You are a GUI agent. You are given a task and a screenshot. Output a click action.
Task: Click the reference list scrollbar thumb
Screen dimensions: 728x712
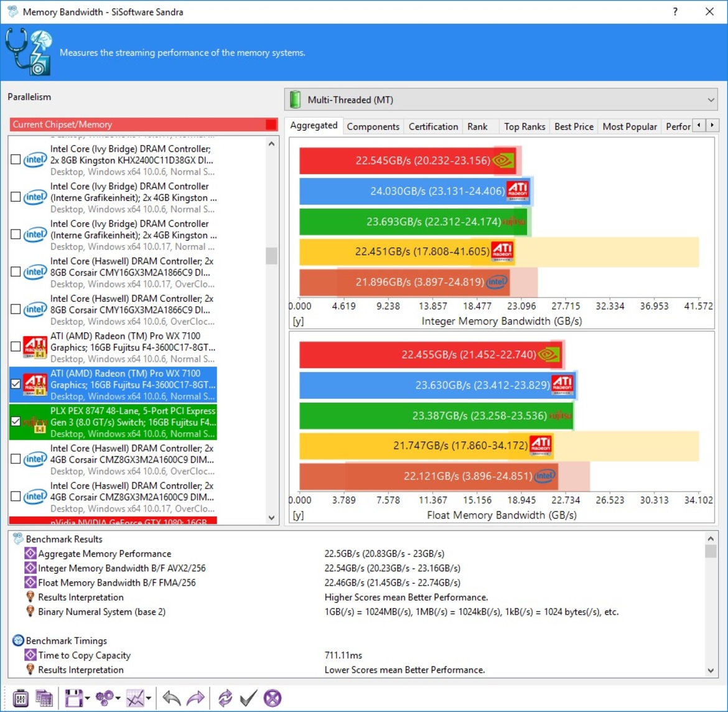[x=272, y=255]
